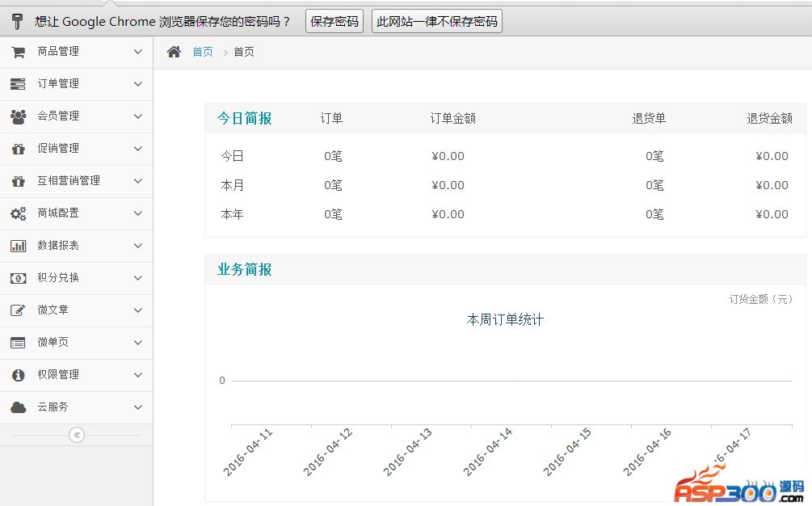Click the edit icon beside 微文章
The width and height of the screenshot is (812, 506).
(18, 310)
